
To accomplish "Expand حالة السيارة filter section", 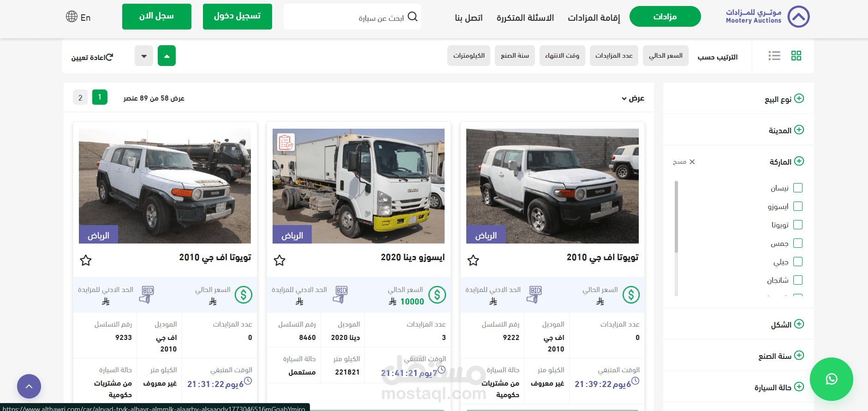I will 799,387.
